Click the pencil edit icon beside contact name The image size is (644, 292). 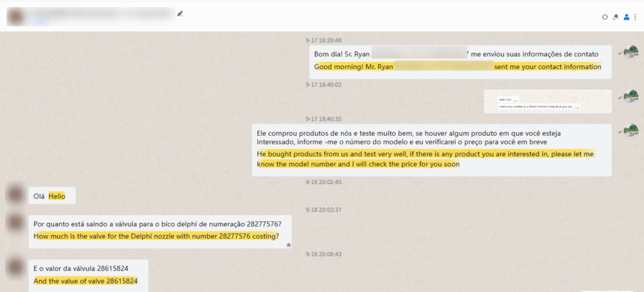(180, 13)
